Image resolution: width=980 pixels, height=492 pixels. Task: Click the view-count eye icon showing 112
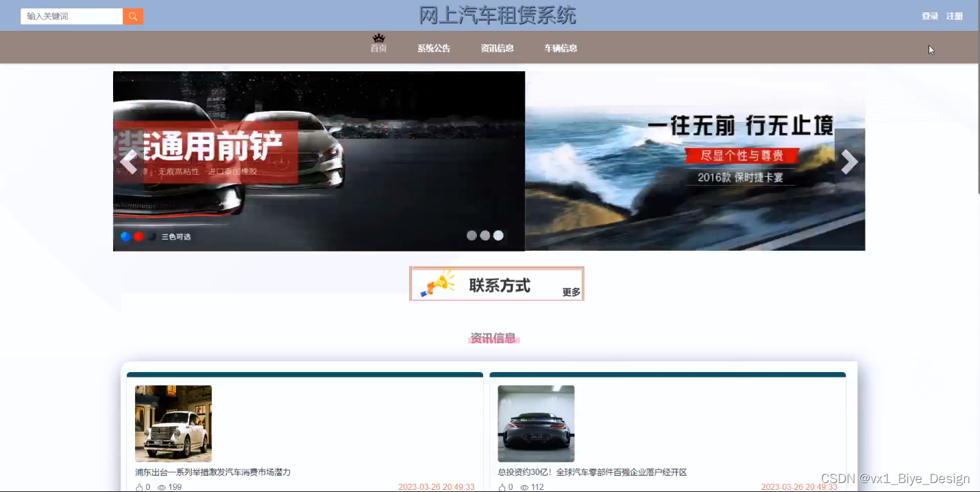click(524, 487)
